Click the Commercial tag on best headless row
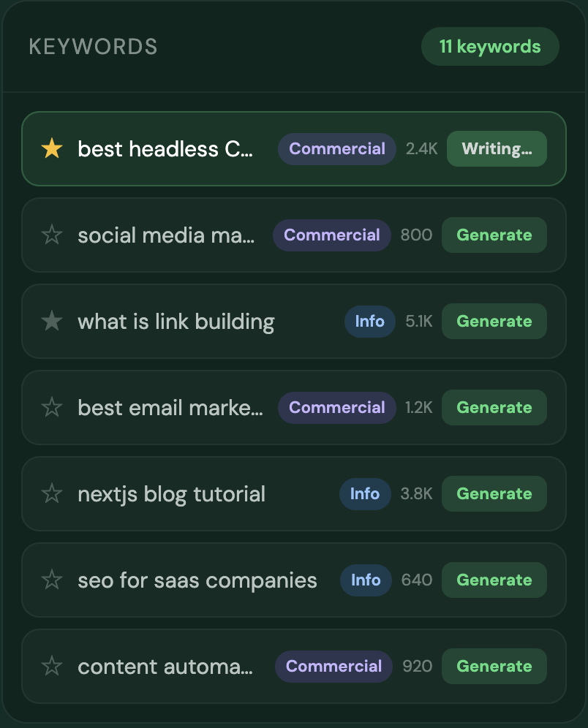The height and width of the screenshot is (728, 588). coord(336,149)
